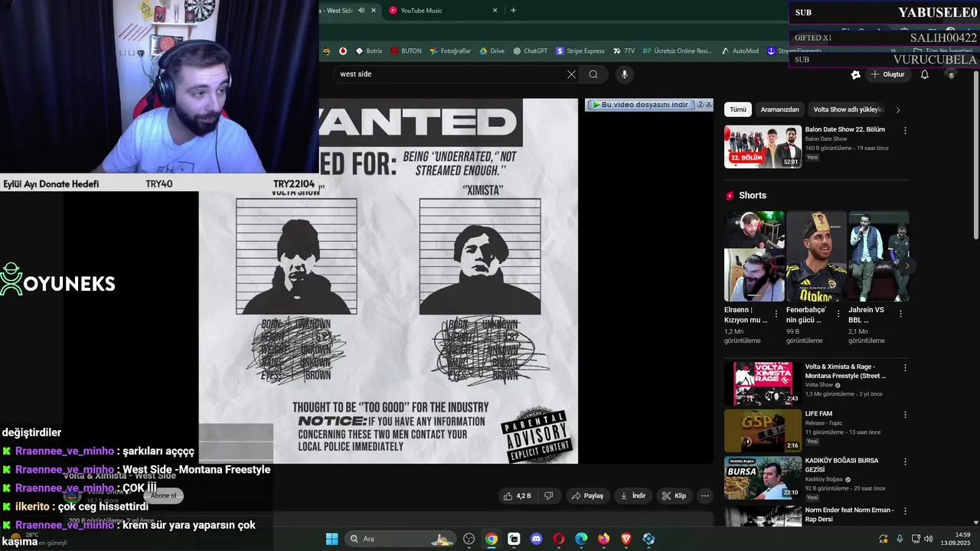The width and height of the screenshot is (980, 551).
Task: Select the Volta Show adlı yükleyici chip
Action: pos(848,109)
